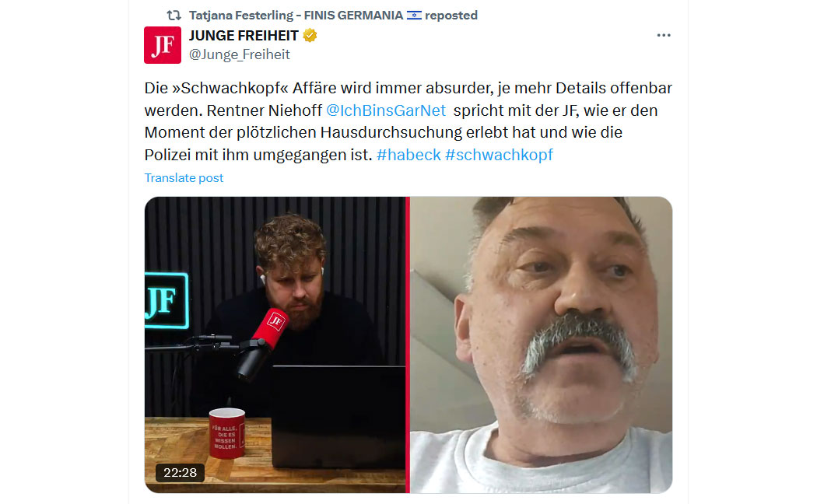
Task: Open the #schwachkopf hashtag
Action: [499, 155]
